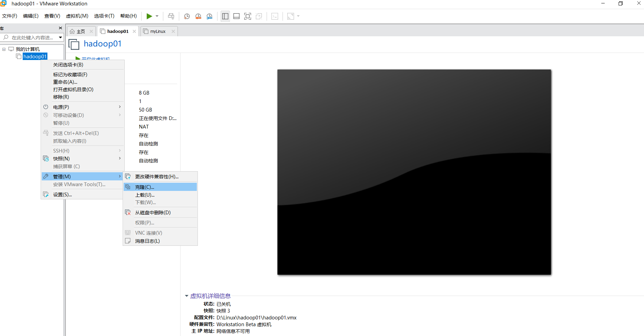Click the Unity mode toolbar icon

pos(259,16)
